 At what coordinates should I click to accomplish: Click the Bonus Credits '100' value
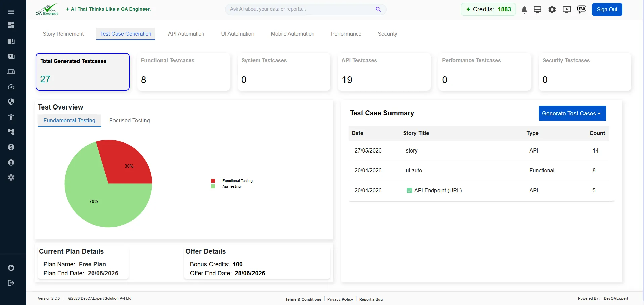[x=237, y=264]
